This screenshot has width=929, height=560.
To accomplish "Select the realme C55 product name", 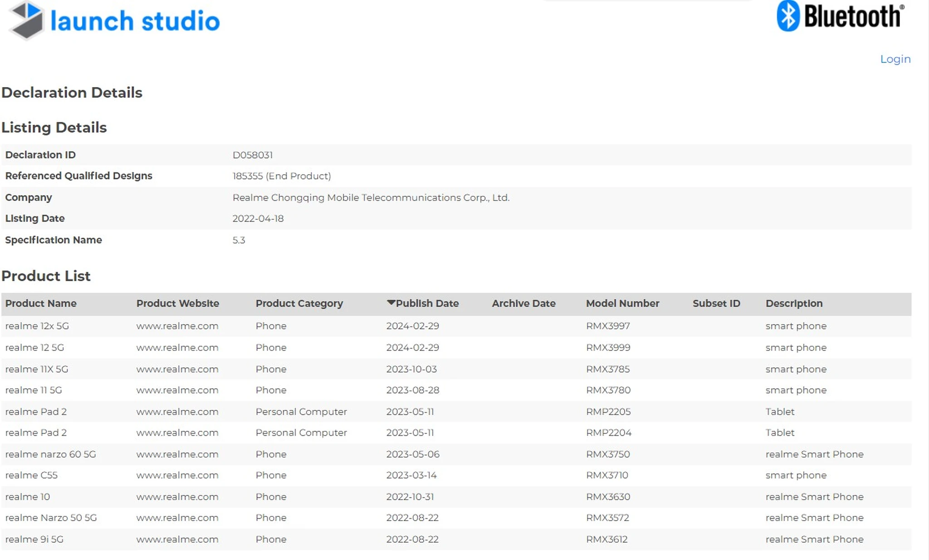I will click(31, 475).
